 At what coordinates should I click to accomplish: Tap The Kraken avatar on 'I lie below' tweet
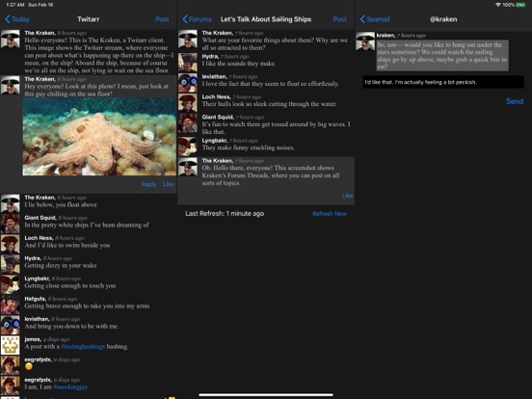10,203
